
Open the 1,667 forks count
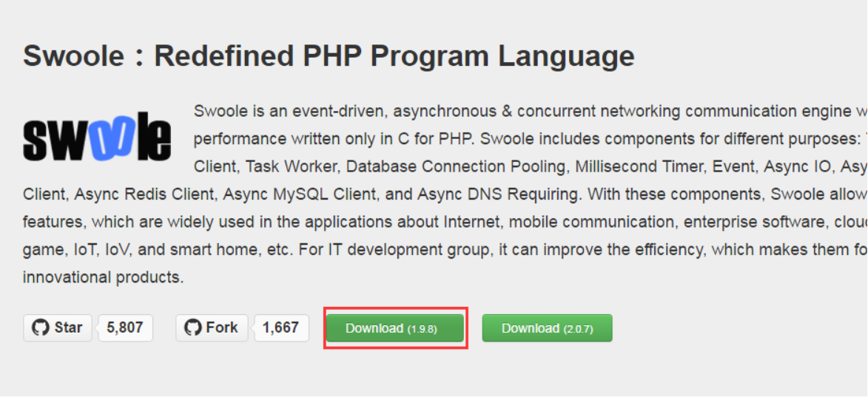click(280, 328)
